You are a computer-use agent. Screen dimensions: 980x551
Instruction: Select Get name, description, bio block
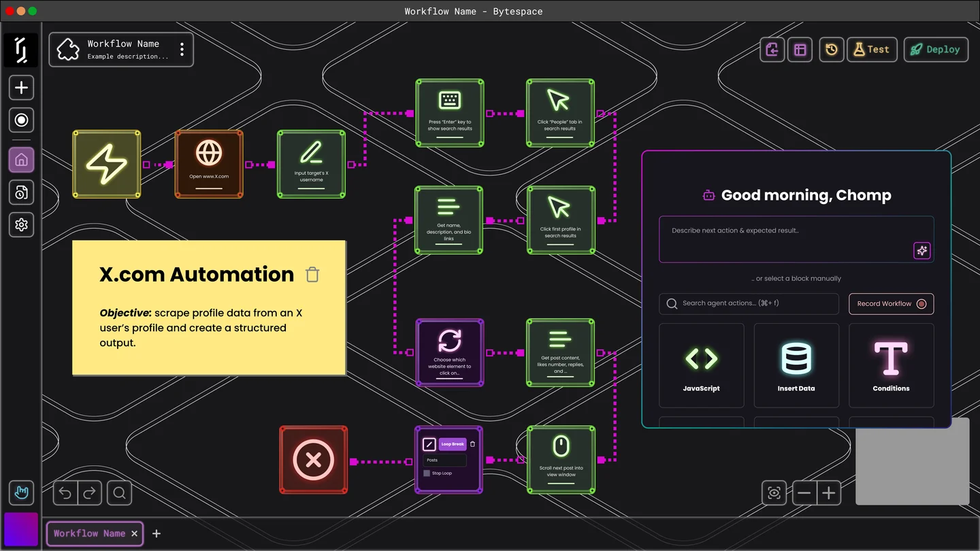(449, 220)
